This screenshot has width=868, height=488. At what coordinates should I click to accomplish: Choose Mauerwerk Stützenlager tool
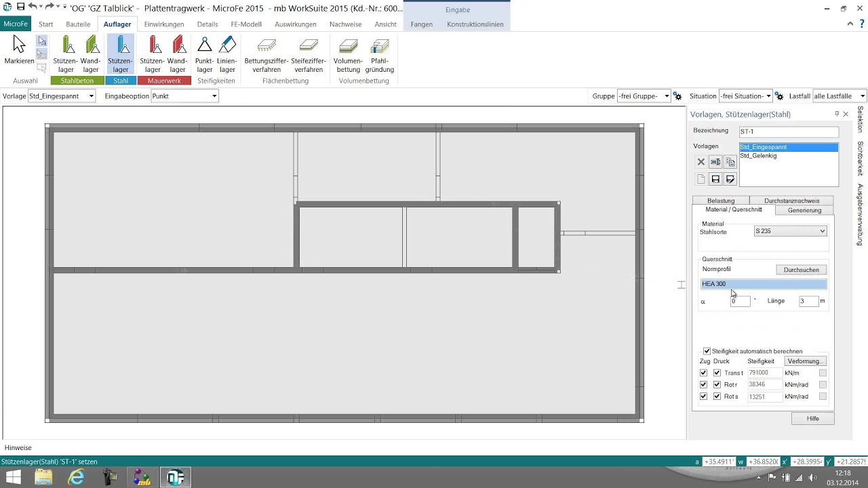click(x=153, y=54)
